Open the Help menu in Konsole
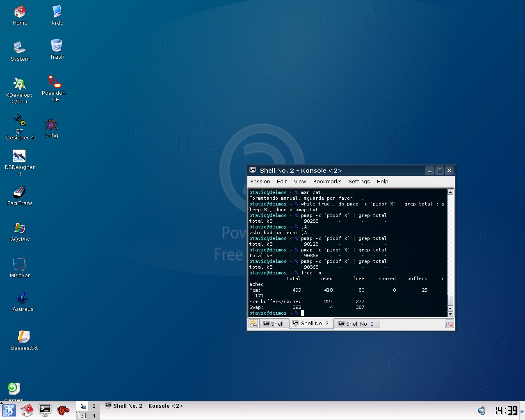Viewport: 525px width, 420px height. [382, 181]
